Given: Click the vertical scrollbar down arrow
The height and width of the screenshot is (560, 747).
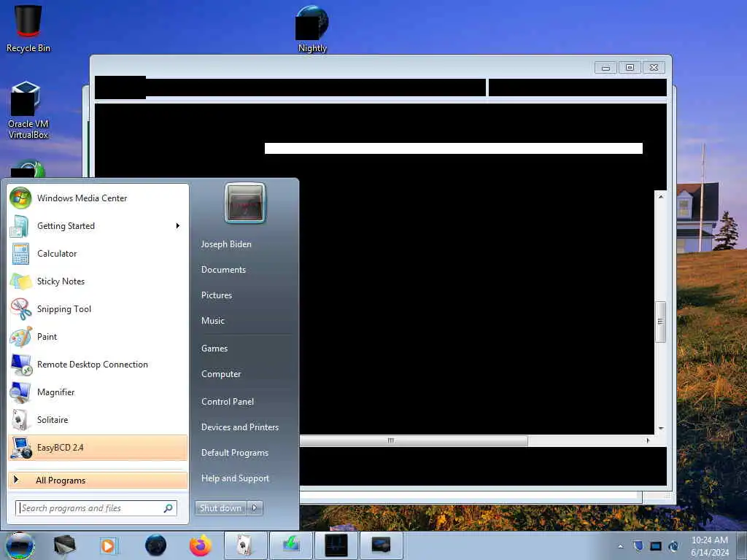Looking at the screenshot, I should [661, 429].
